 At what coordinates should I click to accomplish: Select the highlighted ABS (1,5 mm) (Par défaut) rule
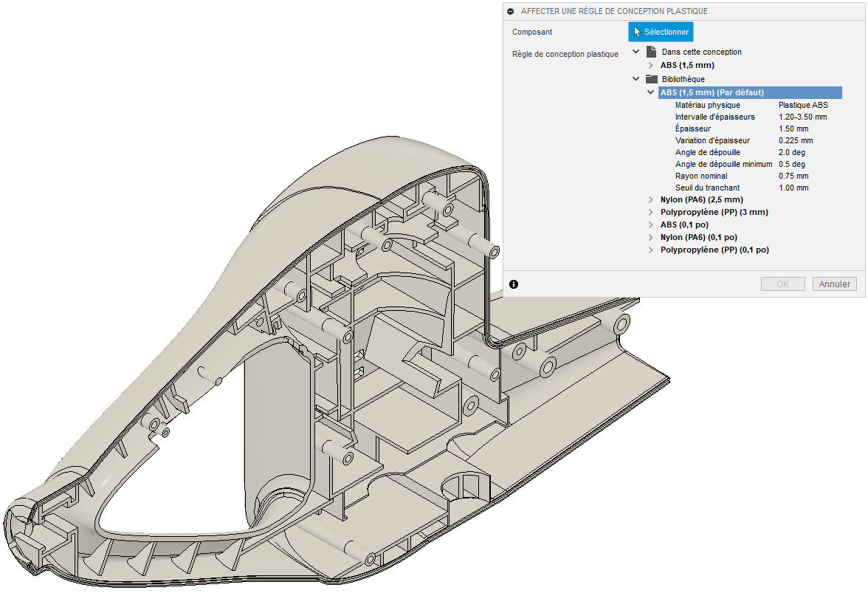pos(712,93)
